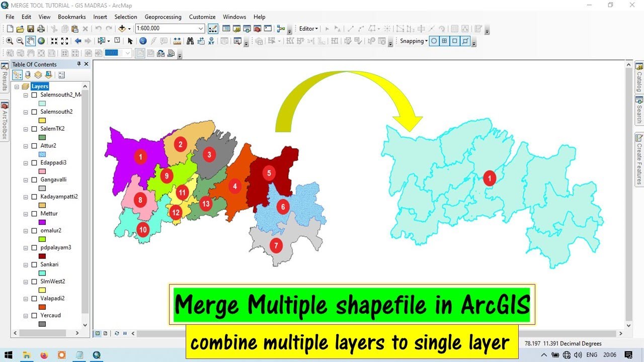Toggle Point Snapping circle button
Image resolution: width=644 pixels, height=362 pixels.
coord(434,41)
